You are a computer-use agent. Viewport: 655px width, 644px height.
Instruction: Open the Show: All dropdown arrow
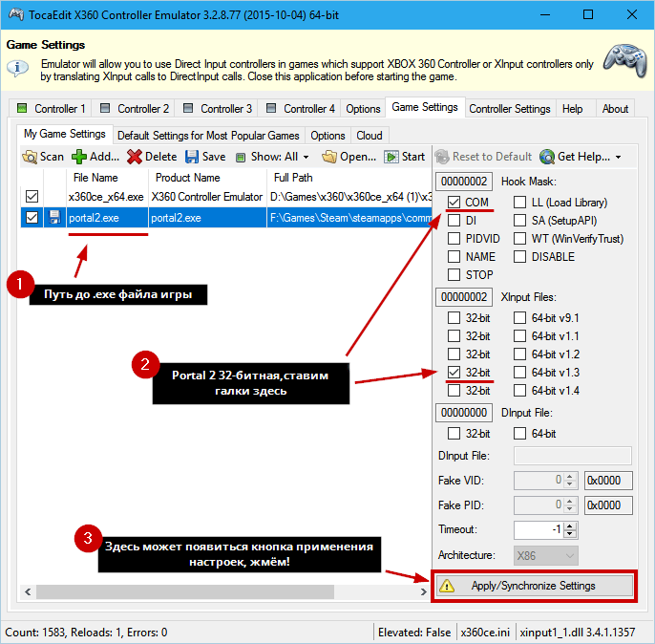306,158
